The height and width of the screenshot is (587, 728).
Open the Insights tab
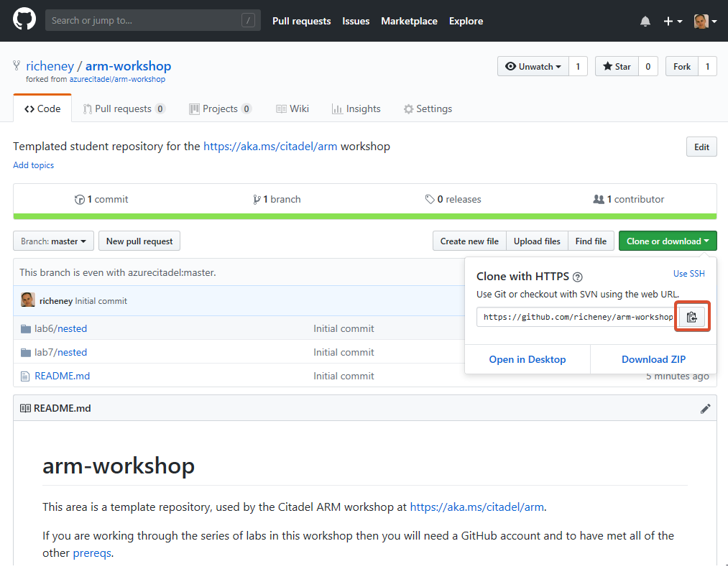[x=356, y=108]
